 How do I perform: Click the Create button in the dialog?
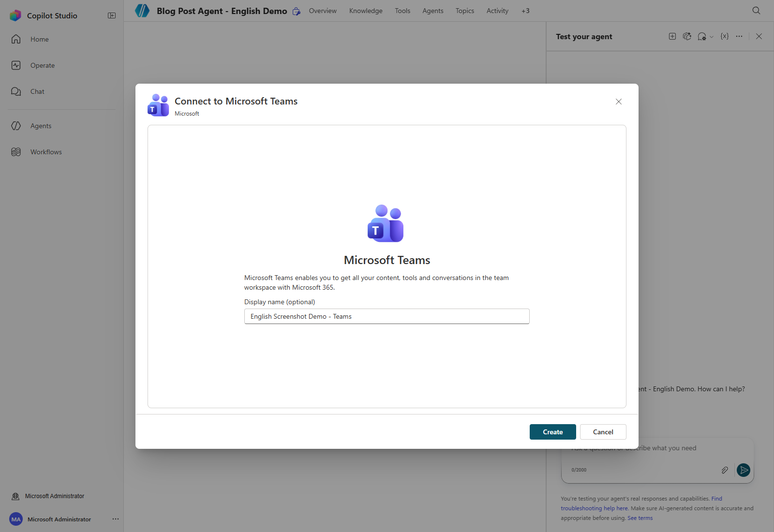(552, 432)
